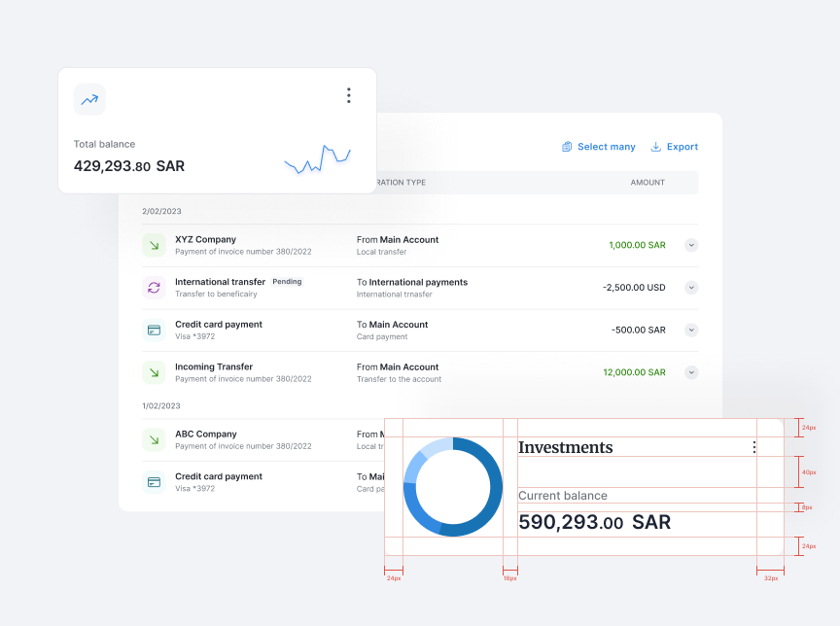Click the balance sparkline chart
Screen dimensions: 840x626
coord(317,159)
